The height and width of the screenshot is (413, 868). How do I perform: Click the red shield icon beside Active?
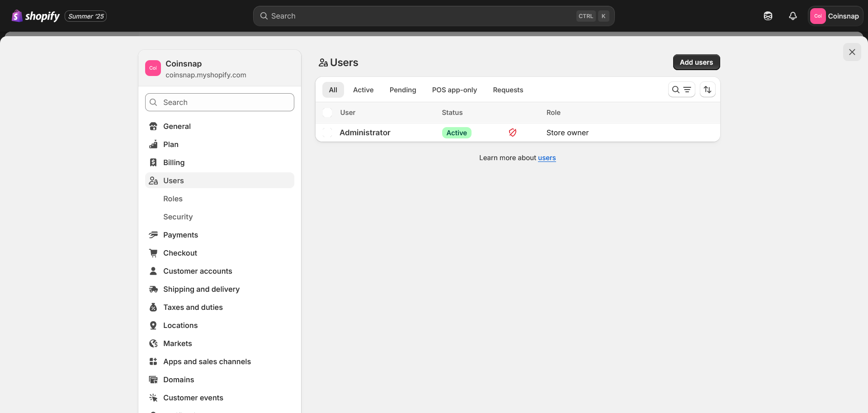click(512, 133)
